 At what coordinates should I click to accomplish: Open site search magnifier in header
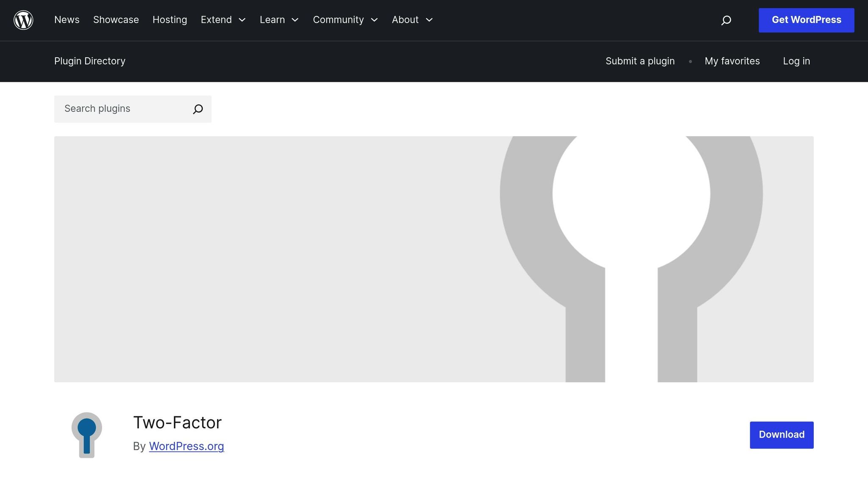pyautogui.click(x=726, y=20)
